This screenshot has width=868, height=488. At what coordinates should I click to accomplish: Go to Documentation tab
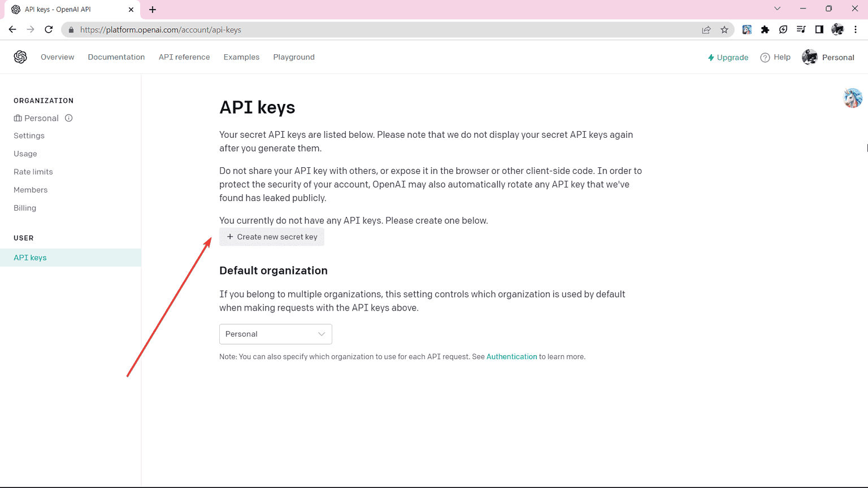point(116,57)
